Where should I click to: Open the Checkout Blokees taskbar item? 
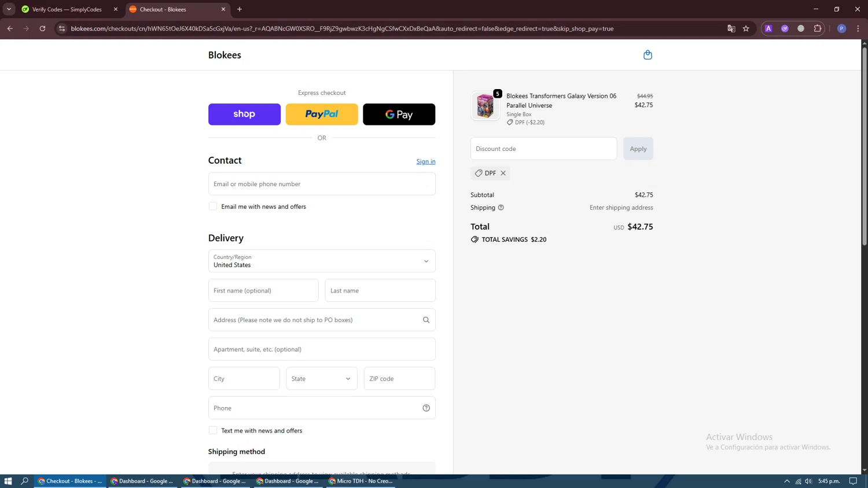click(x=70, y=481)
